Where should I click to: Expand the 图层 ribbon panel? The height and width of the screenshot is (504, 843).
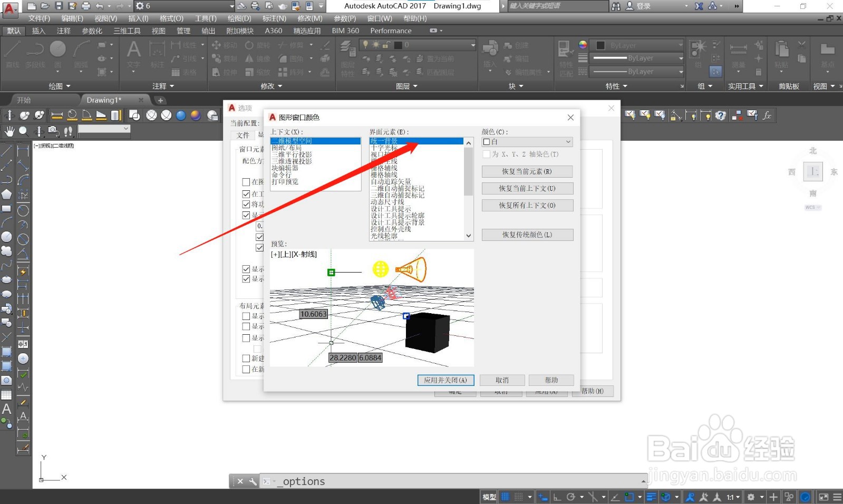(406, 86)
